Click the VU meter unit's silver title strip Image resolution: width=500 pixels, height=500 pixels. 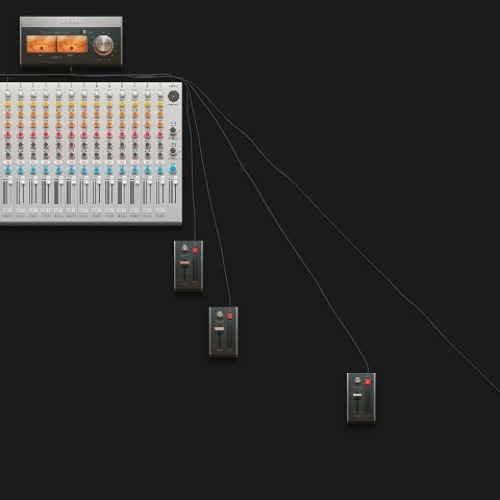[x=71, y=22]
